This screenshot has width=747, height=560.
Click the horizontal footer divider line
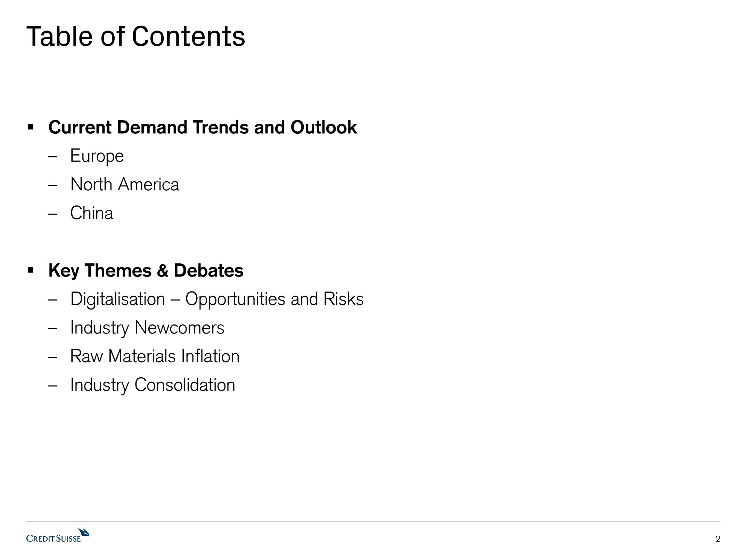[373, 521]
